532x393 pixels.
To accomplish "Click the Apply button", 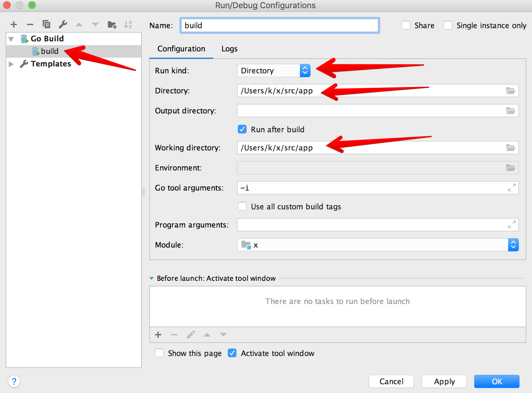I will (444, 381).
